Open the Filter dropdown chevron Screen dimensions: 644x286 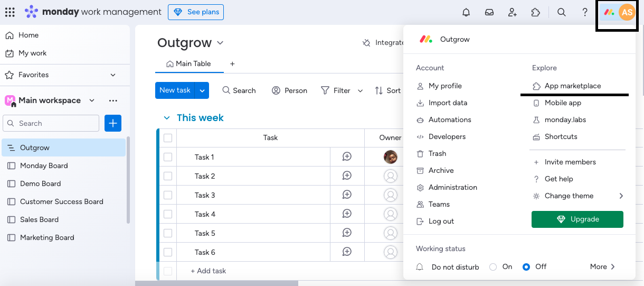pos(360,91)
